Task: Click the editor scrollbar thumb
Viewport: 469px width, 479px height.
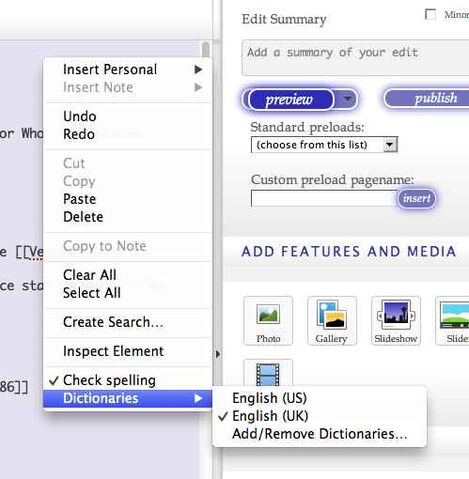Action: point(206,49)
